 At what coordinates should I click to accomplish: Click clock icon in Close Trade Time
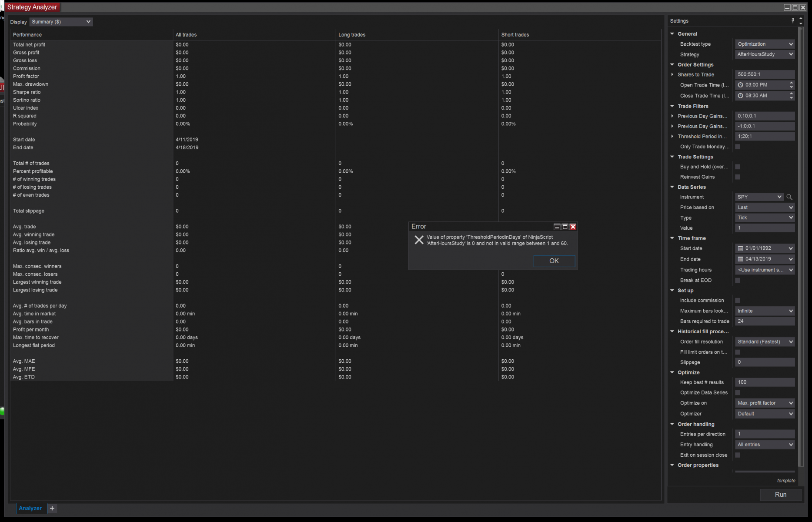click(x=740, y=95)
